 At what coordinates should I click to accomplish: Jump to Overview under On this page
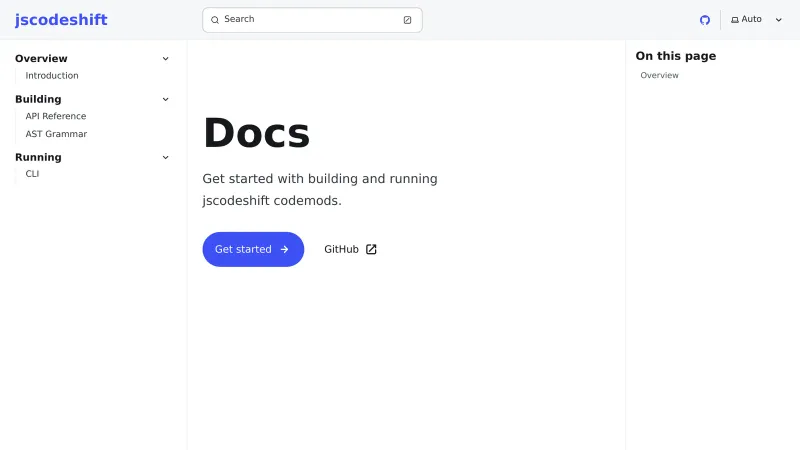click(x=659, y=76)
